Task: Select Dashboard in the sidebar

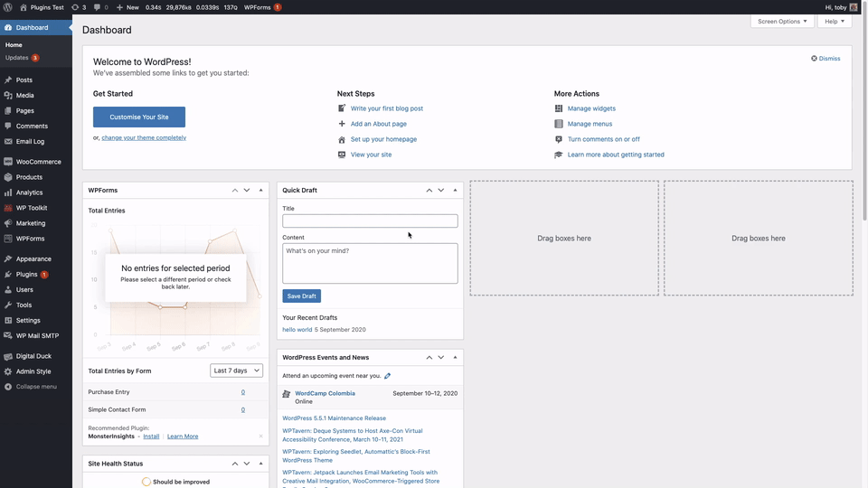Action: point(36,27)
